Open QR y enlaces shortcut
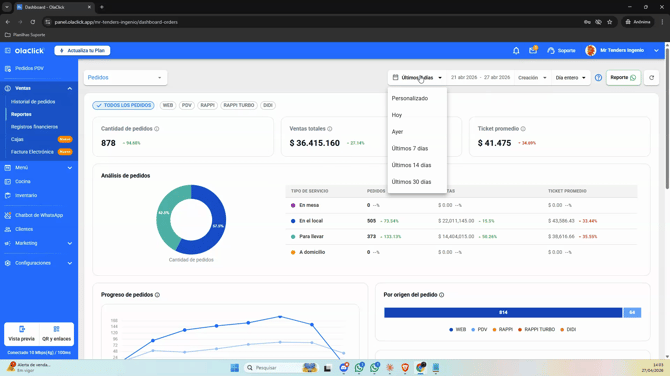670x376 pixels. [x=56, y=334]
